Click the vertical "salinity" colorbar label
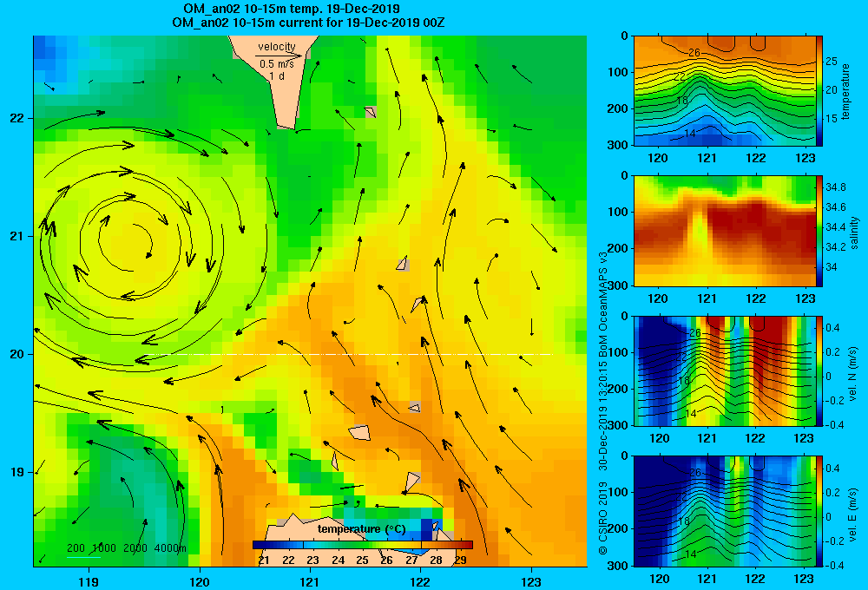This screenshot has width=868, height=590. tap(855, 233)
